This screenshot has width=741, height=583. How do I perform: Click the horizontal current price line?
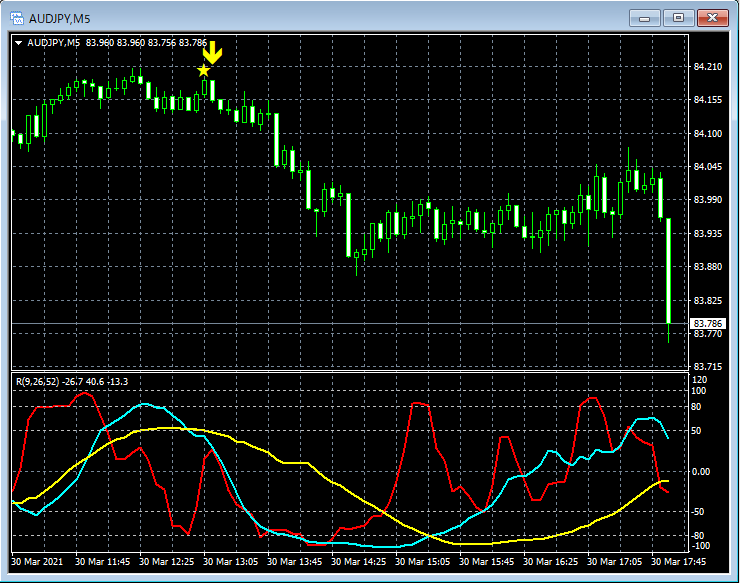pos(350,324)
